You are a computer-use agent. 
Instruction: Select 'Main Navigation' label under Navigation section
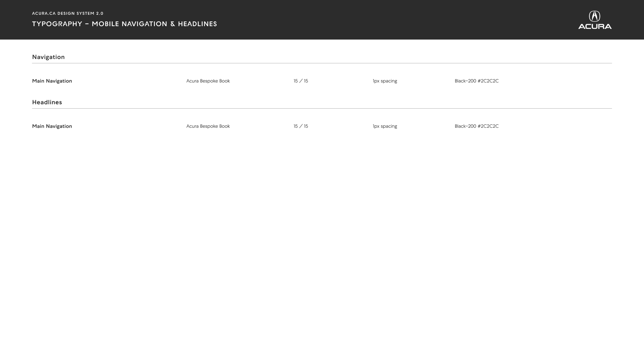(x=52, y=81)
